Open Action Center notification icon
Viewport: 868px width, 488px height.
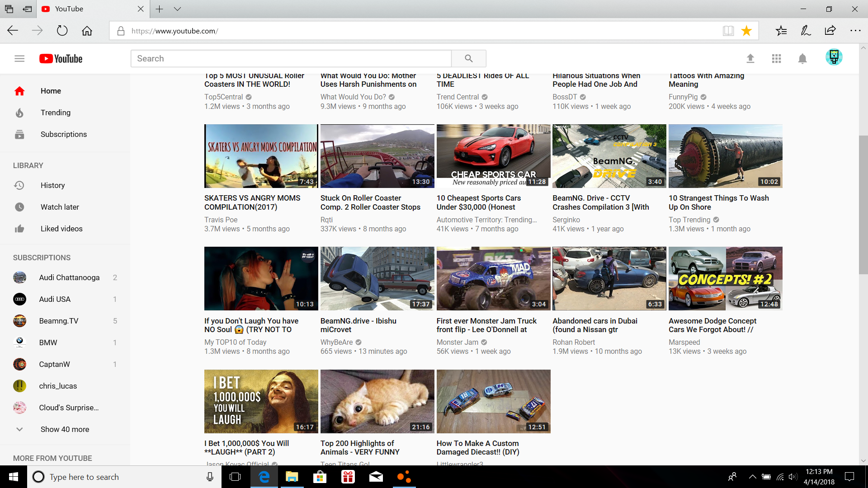click(849, 477)
